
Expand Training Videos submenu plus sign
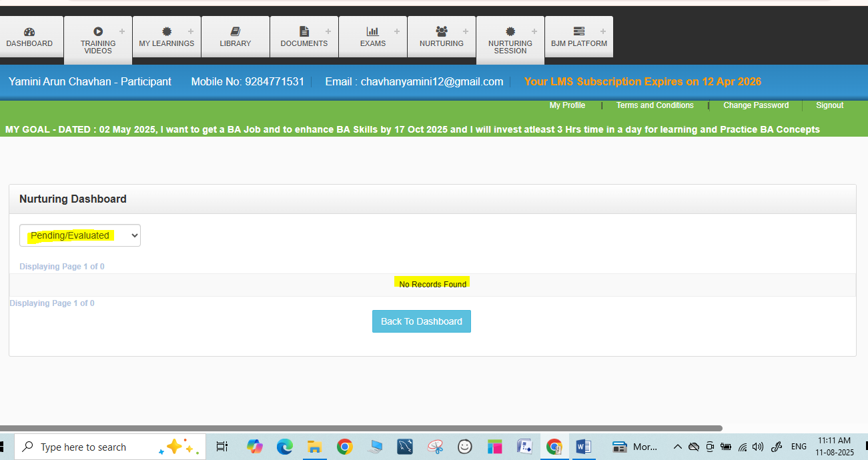point(122,31)
